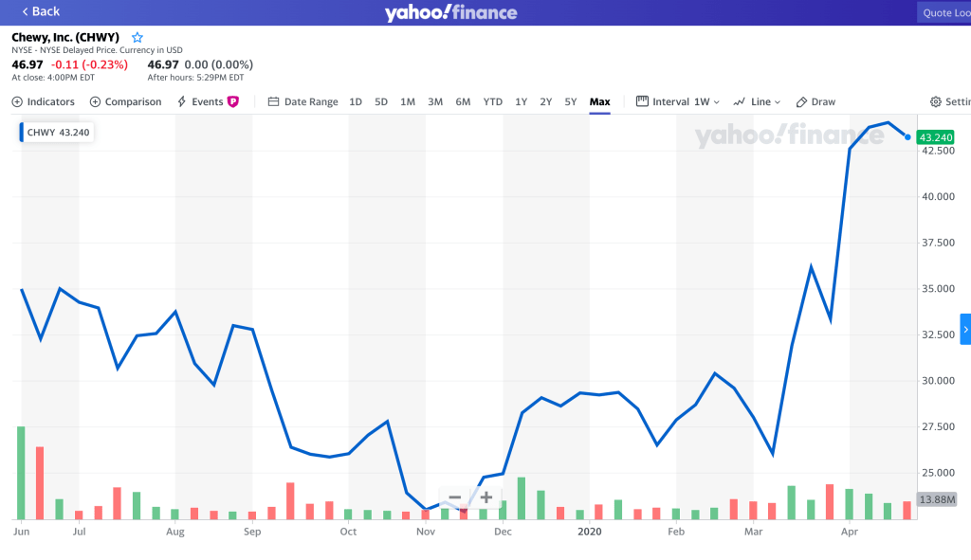Go Back to the previous page

(x=40, y=11)
